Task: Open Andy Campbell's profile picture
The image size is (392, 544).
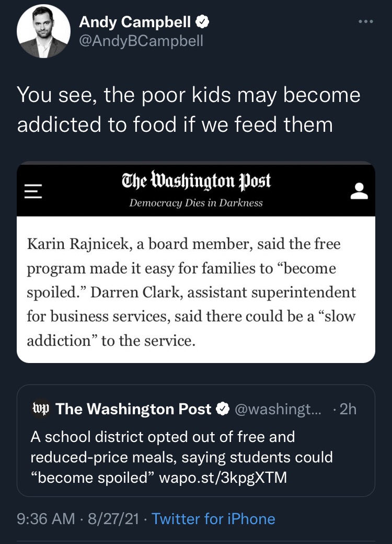Action: click(x=43, y=31)
